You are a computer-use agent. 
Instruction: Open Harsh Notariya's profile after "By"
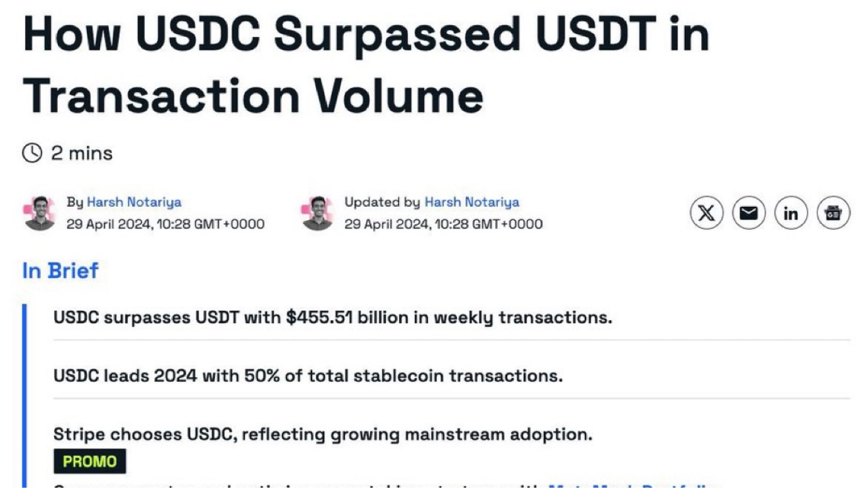click(133, 202)
